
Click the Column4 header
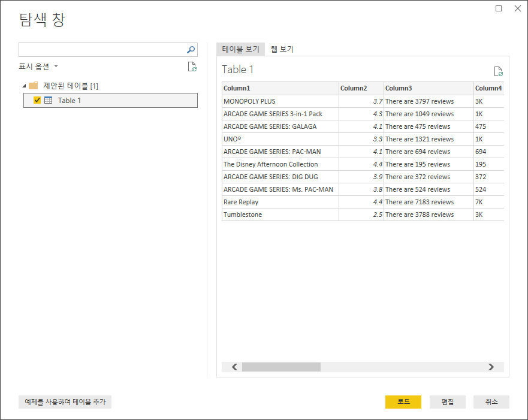click(488, 88)
